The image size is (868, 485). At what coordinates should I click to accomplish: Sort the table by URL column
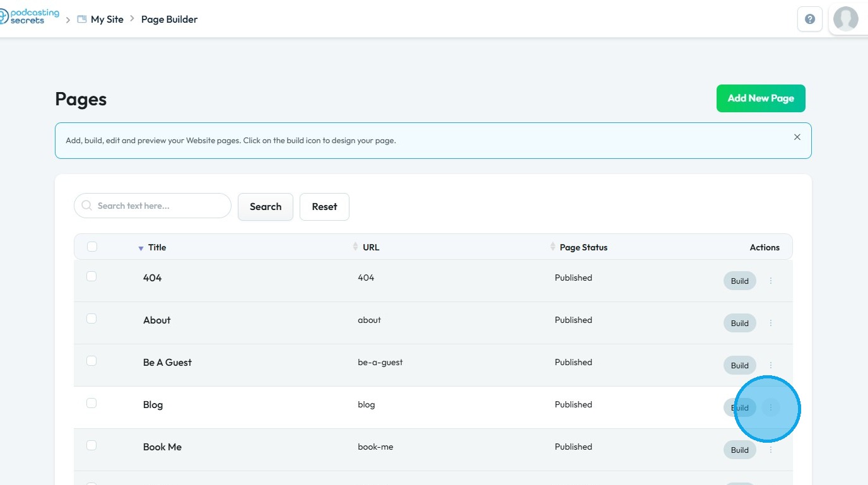pyautogui.click(x=356, y=247)
